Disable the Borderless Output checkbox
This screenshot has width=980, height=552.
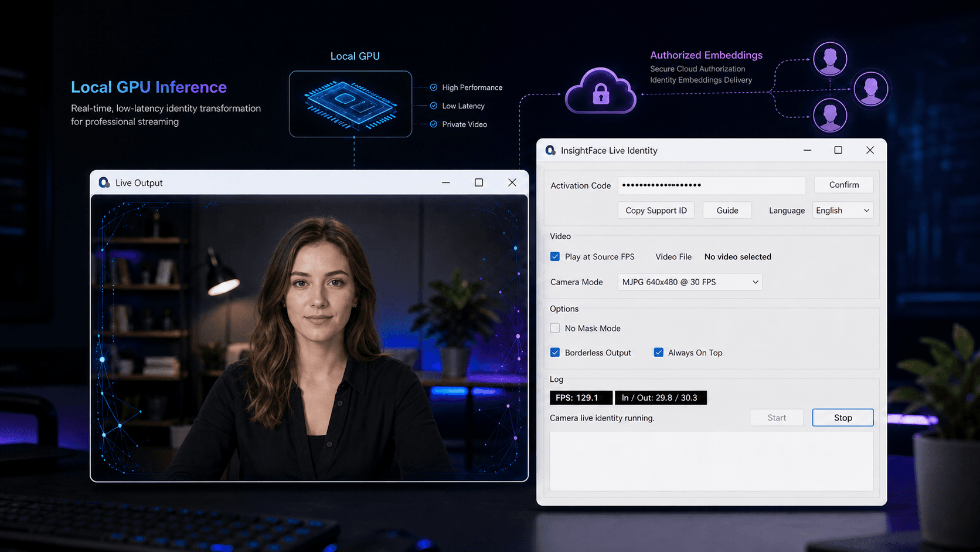(x=555, y=353)
